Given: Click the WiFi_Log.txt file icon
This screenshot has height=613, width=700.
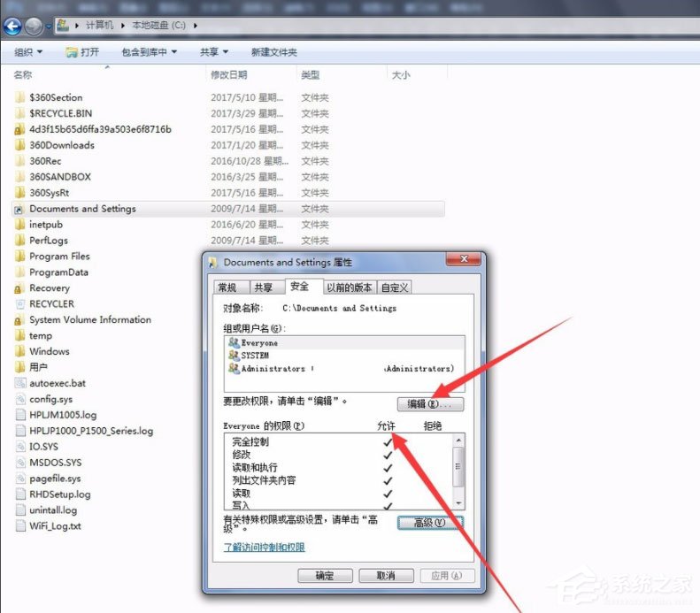Looking at the screenshot, I should [x=19, y=526].
